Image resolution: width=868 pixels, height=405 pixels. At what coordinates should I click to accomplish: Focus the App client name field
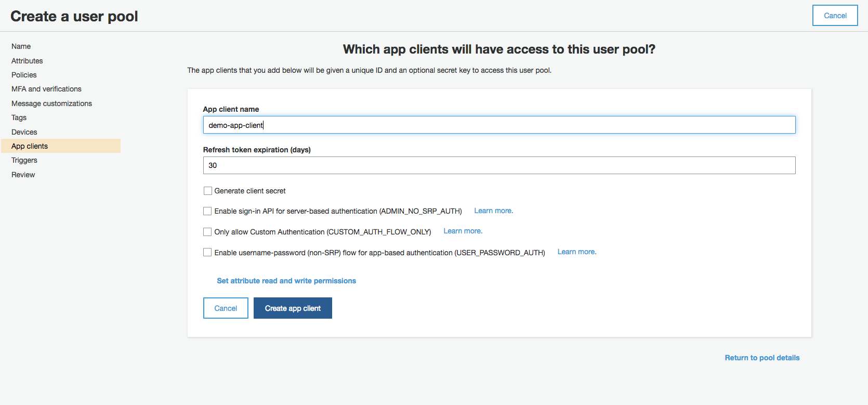click(499, 125)
